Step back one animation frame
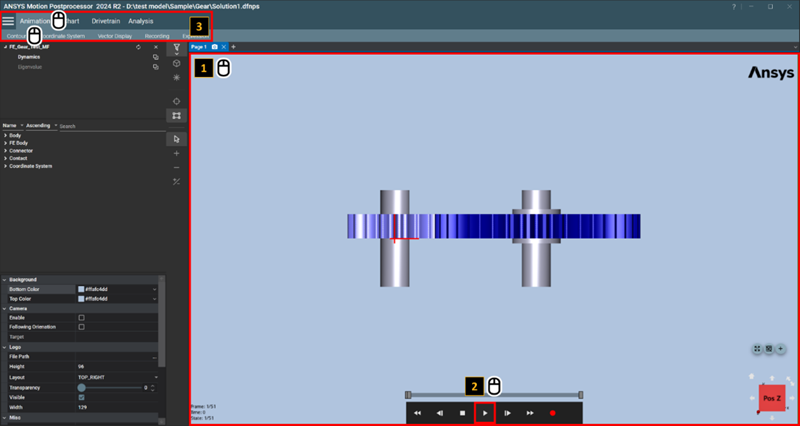 (x=440, y=413)
